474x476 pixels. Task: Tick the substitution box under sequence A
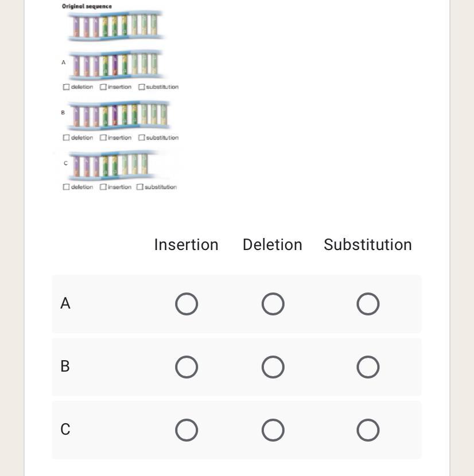click(141, 87)
